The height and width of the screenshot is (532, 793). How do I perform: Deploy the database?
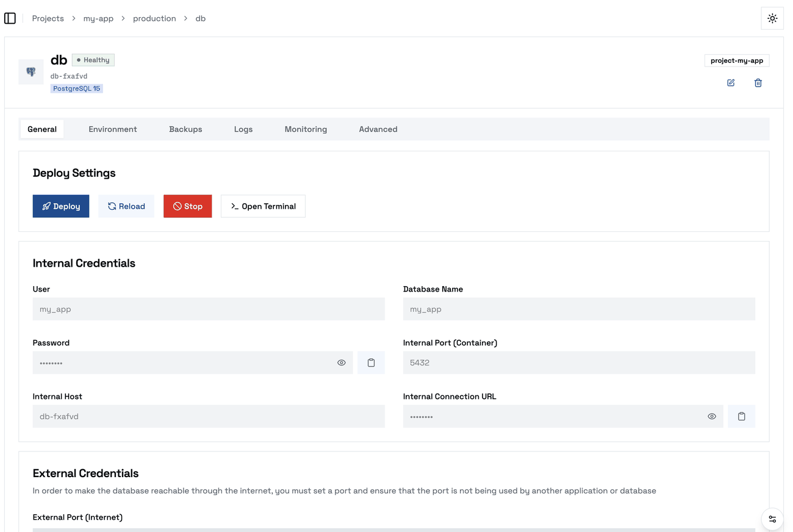click(61, 206)
